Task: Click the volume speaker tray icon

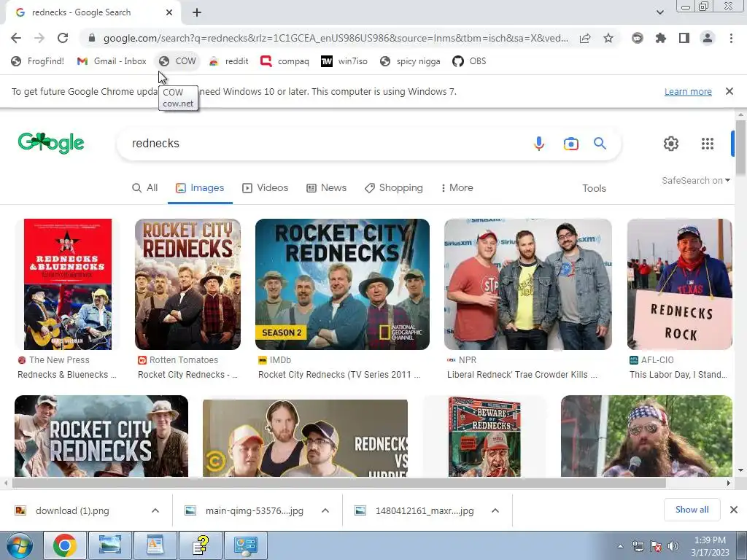Action: (x=673, y=546)
